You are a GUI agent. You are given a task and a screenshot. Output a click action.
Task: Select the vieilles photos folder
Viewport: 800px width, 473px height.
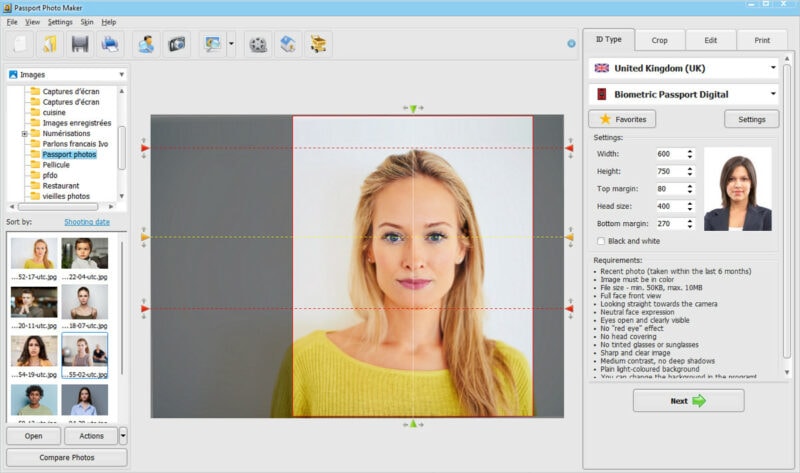point(66,196)
